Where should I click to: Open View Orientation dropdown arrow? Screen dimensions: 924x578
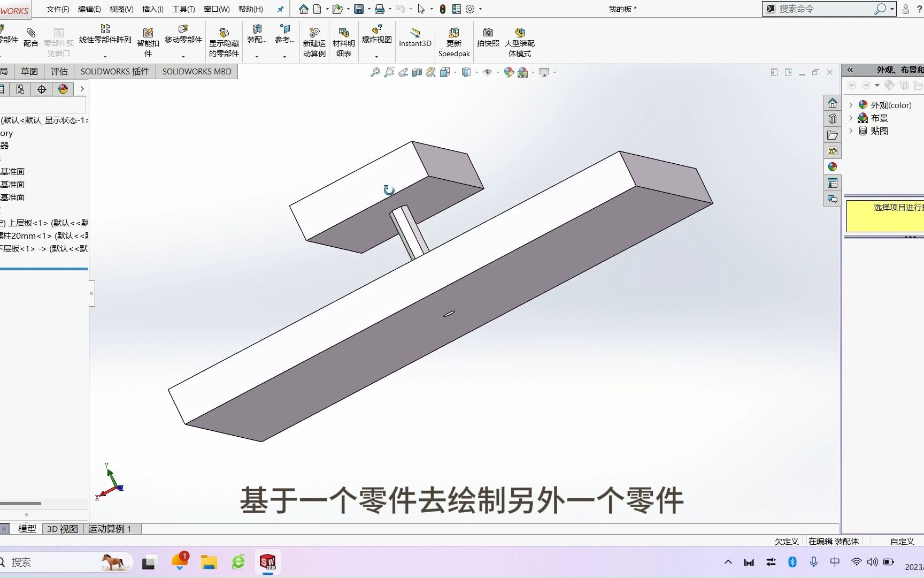pos(455,72)
